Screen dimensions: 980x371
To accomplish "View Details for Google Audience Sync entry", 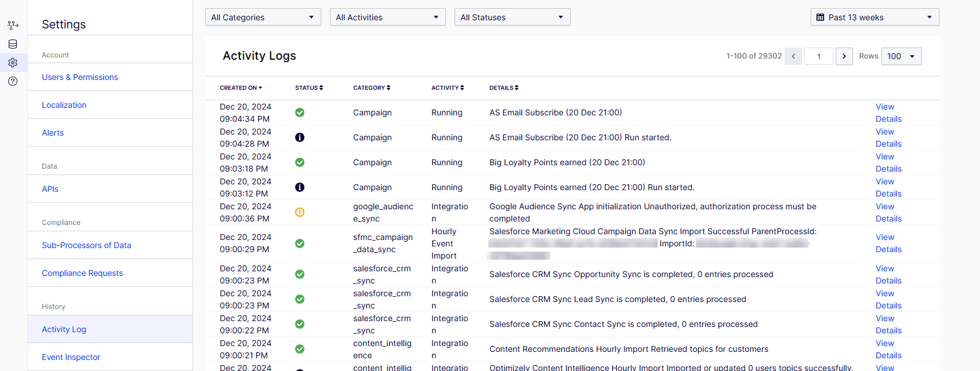I will (888, 213).
